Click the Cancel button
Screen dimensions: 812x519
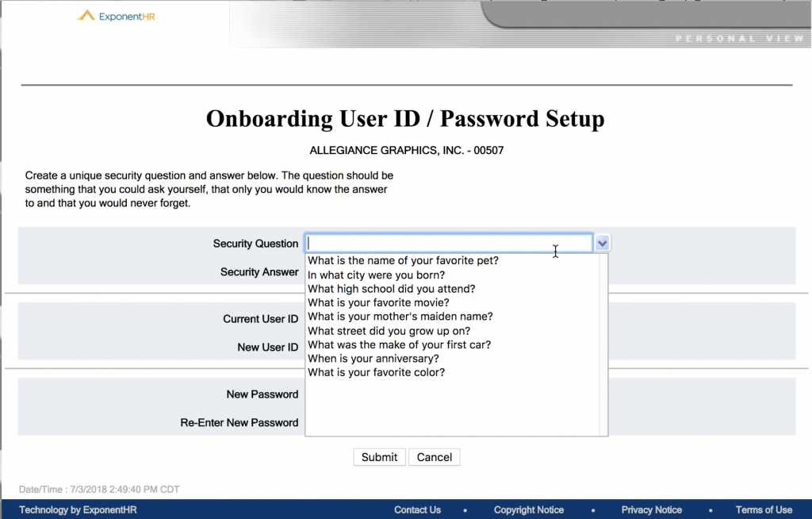tap(434, 457)
